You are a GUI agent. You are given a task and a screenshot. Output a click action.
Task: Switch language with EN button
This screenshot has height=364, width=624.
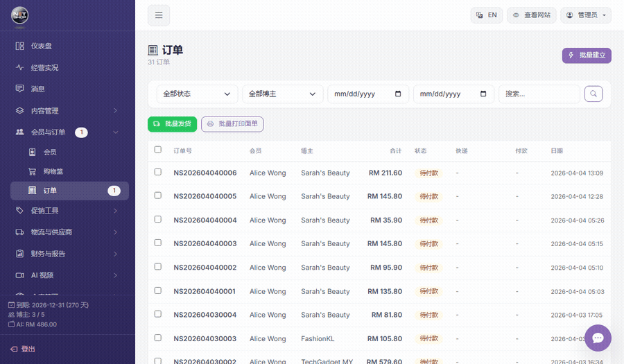tap(486, 15)
